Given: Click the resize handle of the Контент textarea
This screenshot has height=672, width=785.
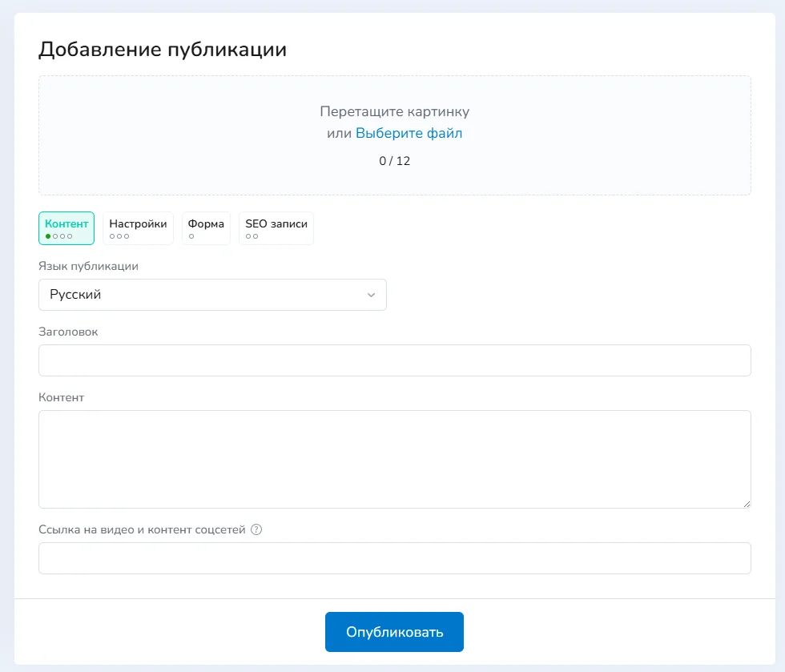Looking at the screenshot, I should (747, 504).
